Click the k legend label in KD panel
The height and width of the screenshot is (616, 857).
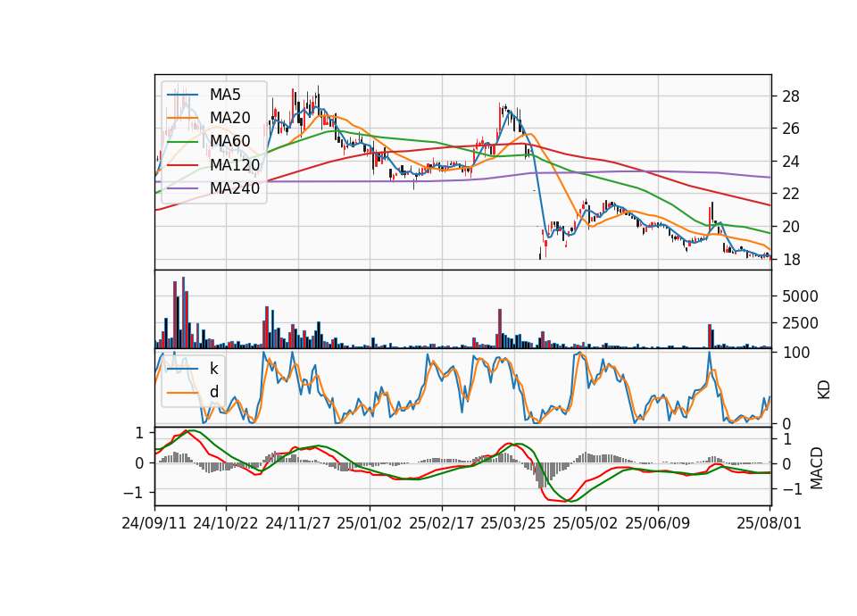[x=213, y=369]
